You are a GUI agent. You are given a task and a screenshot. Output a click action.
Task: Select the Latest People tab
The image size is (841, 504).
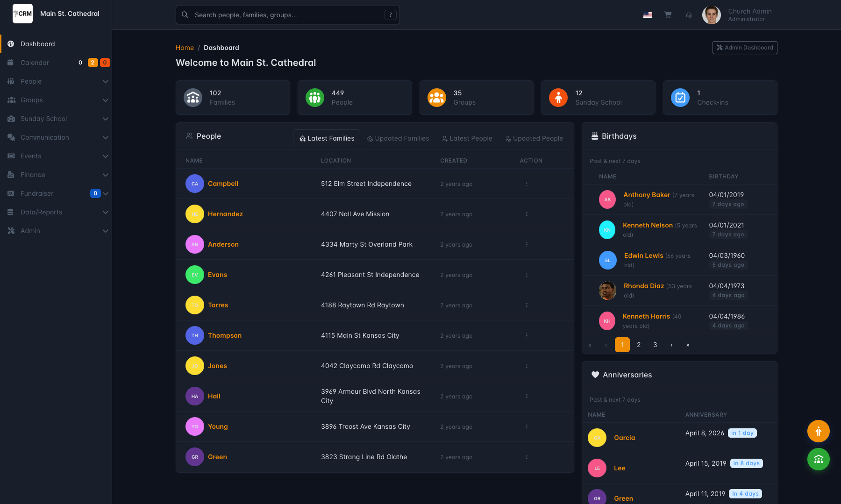coord(467,138)
